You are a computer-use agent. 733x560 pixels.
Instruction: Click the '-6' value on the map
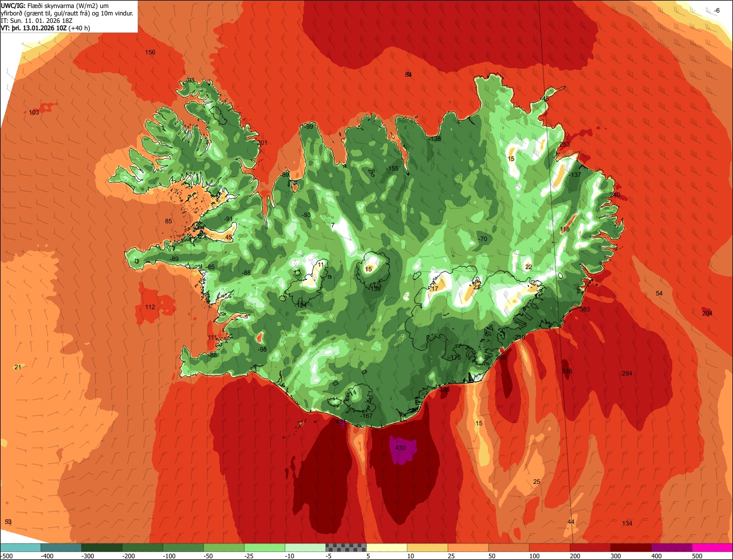click(716, 11)
